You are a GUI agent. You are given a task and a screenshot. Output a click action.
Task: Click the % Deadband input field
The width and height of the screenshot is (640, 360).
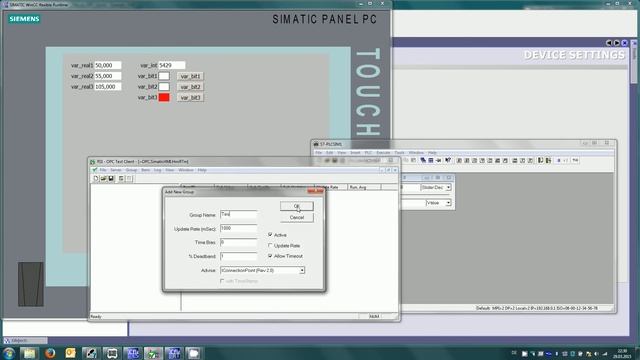point(238,256)
